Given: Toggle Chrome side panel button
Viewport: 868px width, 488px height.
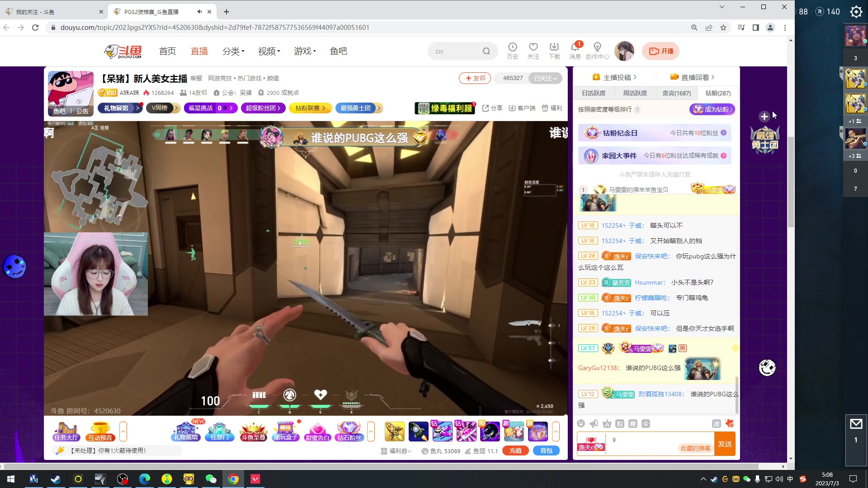Looking at the screenshot, I should [x=755, y=28].
